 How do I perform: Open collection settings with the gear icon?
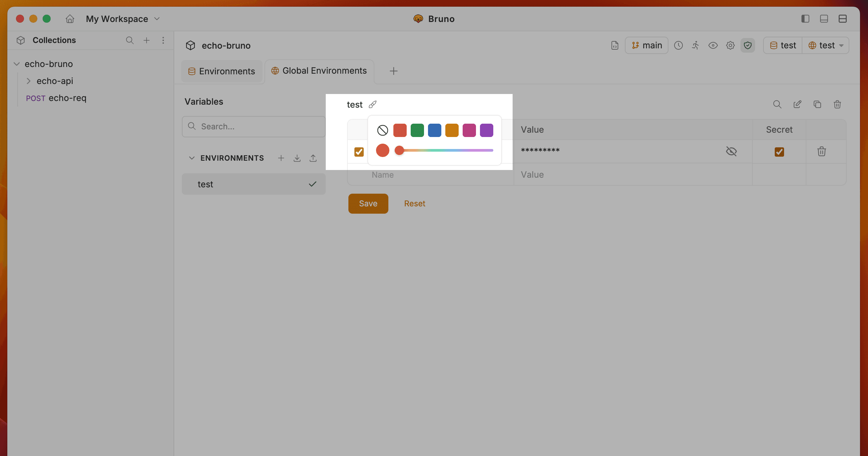pyautogui.click(x=730, y=45)
